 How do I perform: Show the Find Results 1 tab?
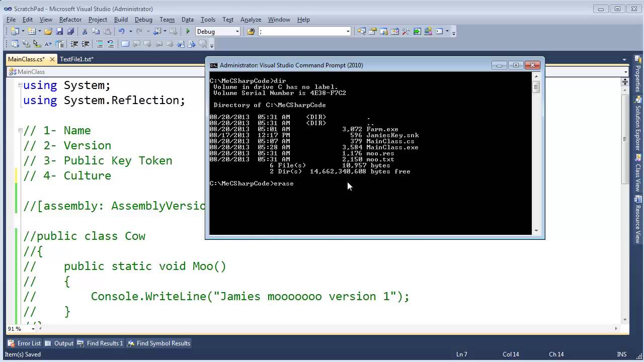click(x=100, y=343)
